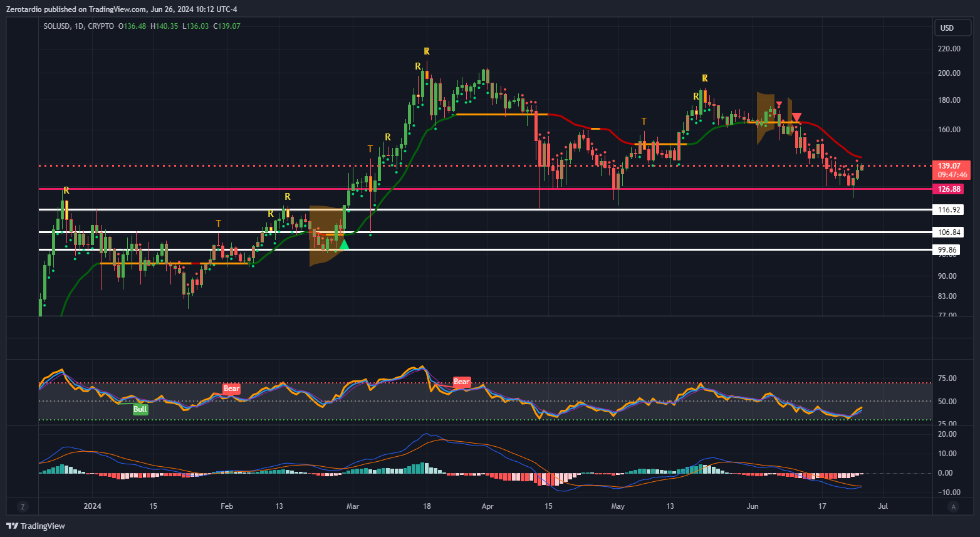This screenshot has height=537, width=980.
Task: Click the 20.00 MACD axis label
Action: (x=947, y=434)
